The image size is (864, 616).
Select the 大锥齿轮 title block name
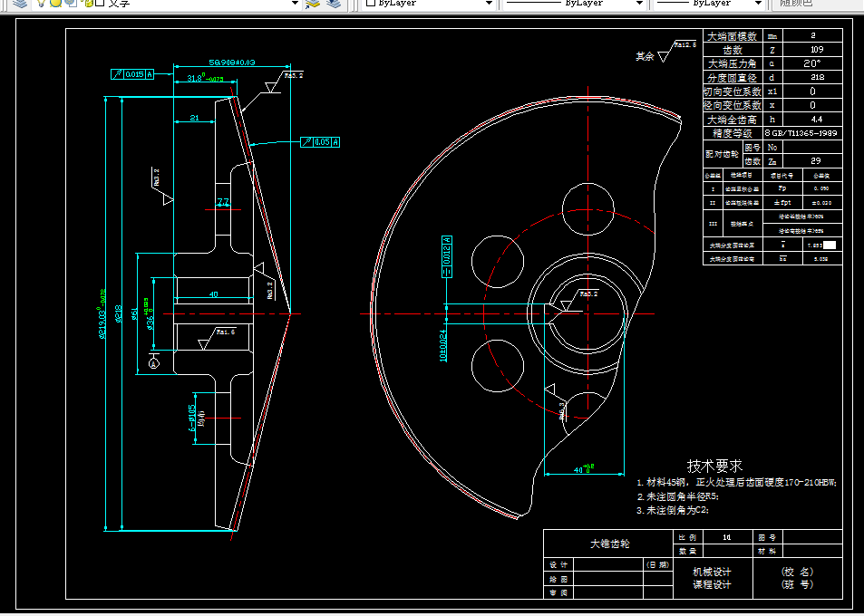(609, 544)
